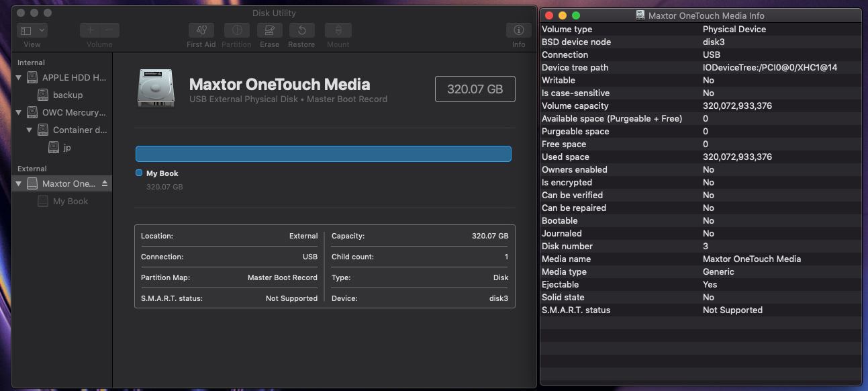Click the S.M.A.R.T. status Not Supported value
The height and width of the screenshot is (391, 868).
click(x=291, y=298)
